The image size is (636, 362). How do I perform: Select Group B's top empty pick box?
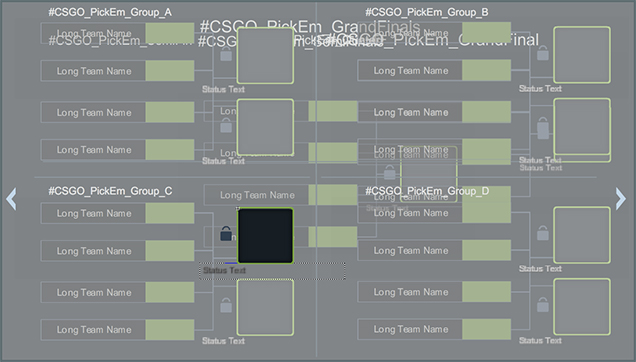[582, 55]
